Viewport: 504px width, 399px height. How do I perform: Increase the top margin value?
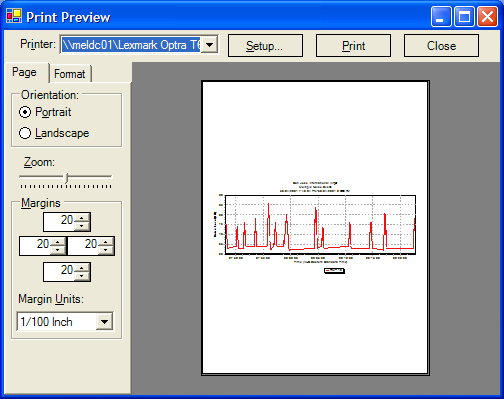pos(82,218)
